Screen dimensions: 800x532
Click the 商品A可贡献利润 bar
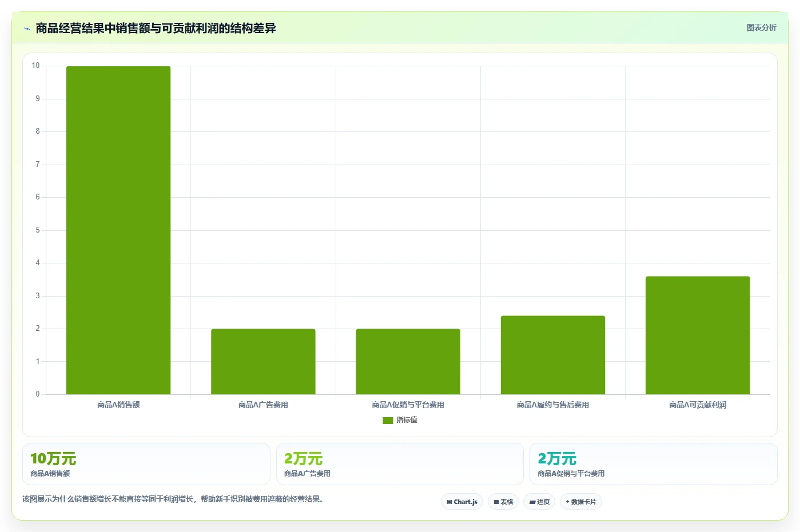tap(698, 335)
